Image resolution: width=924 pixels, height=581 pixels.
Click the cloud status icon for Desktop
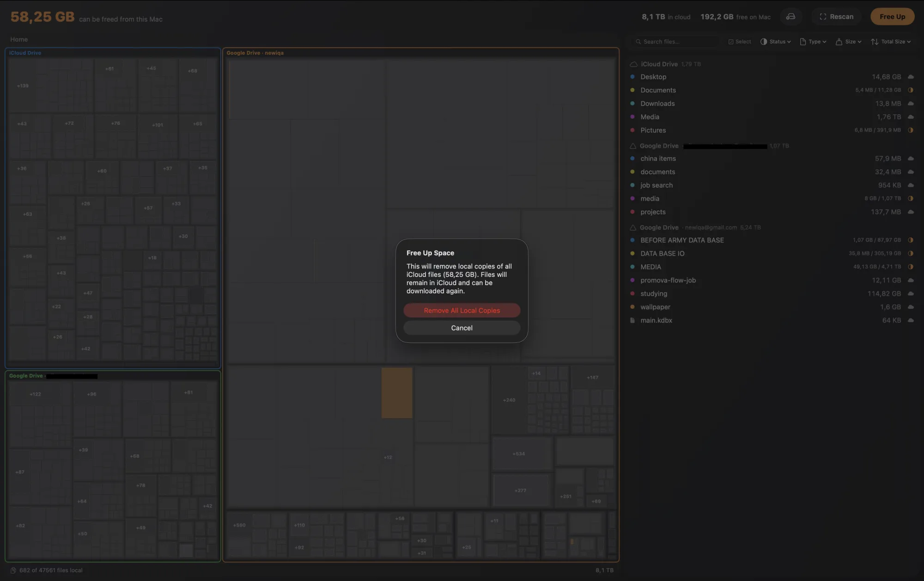pos(911,77)
